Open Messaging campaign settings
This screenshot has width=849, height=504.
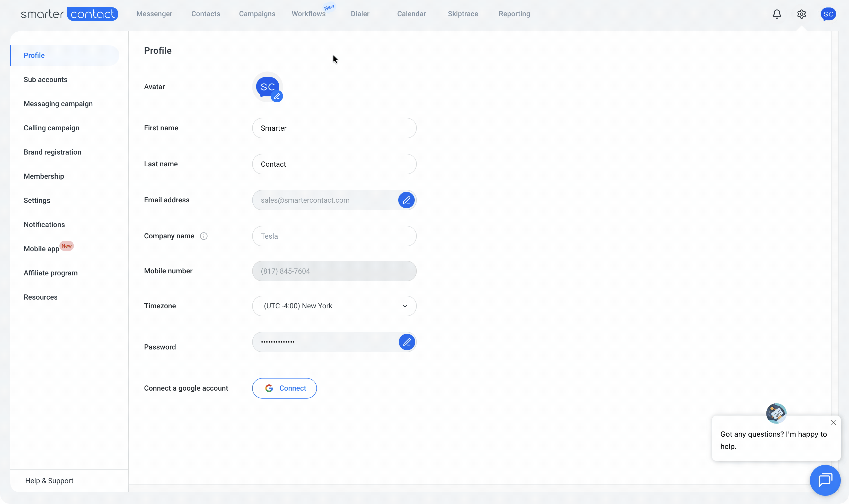coord(58,104)
